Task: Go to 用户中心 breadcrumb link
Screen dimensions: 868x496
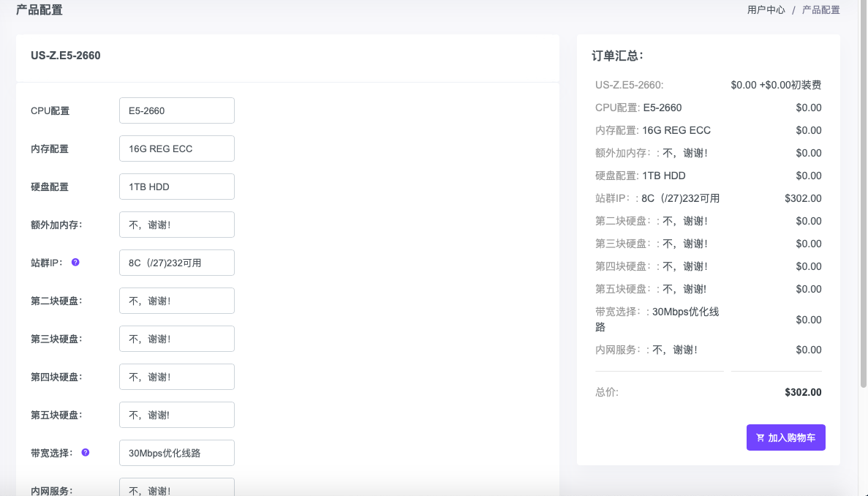Action: click(x=766, y=10)
